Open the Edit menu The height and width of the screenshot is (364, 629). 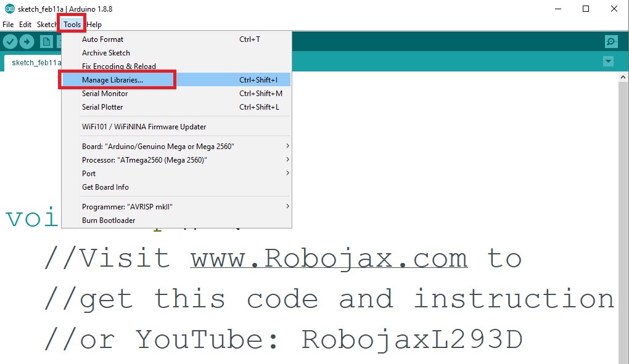tap(25, 25)
